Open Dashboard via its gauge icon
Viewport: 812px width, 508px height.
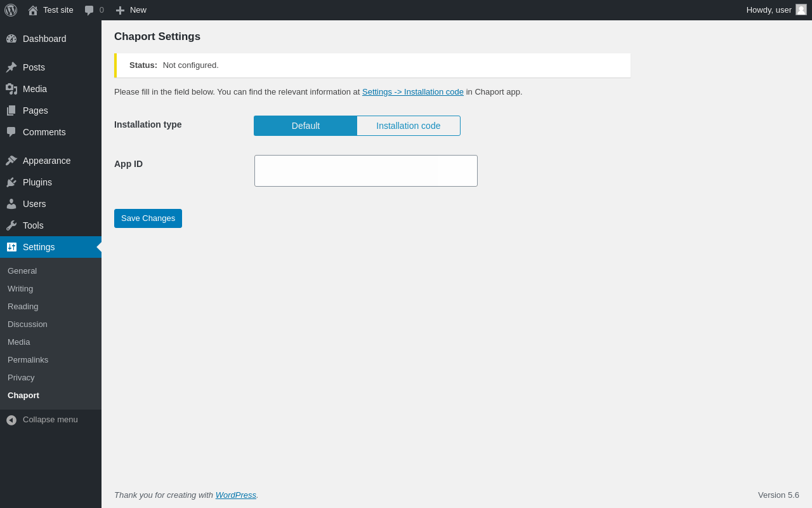[x=11, y=39]
